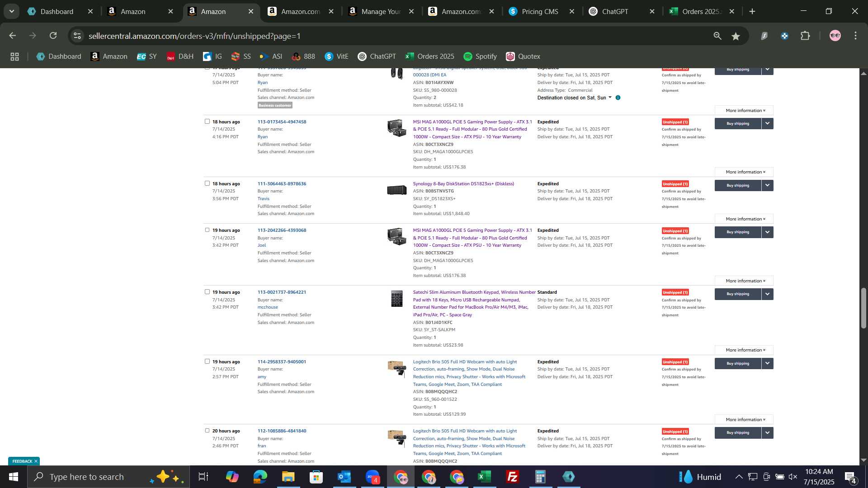This screenshot has height=488, width=868.
Task: Open the Spotify bookmark
Action: point(480,56)
